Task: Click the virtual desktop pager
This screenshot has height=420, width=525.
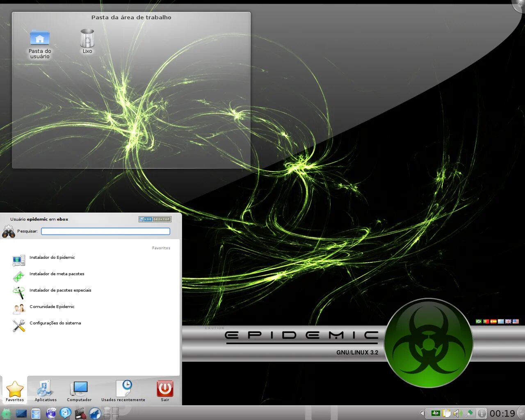Action: point(111,413)
